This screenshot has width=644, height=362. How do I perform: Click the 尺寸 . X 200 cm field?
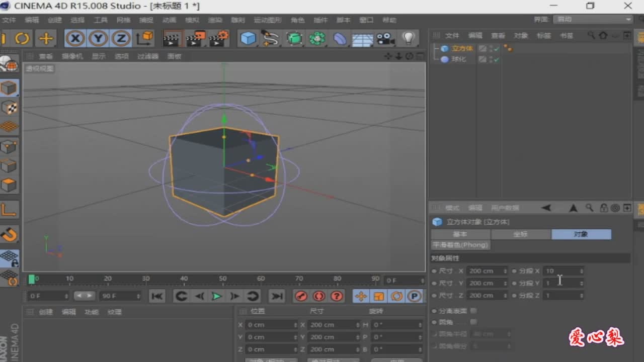tap(488, 271)
